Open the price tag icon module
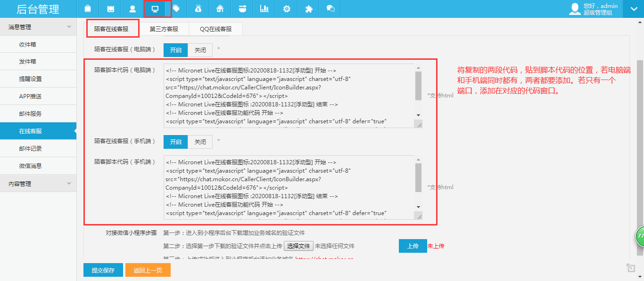Viewport: 644px width, 281px height. click(x=176, y=9)
